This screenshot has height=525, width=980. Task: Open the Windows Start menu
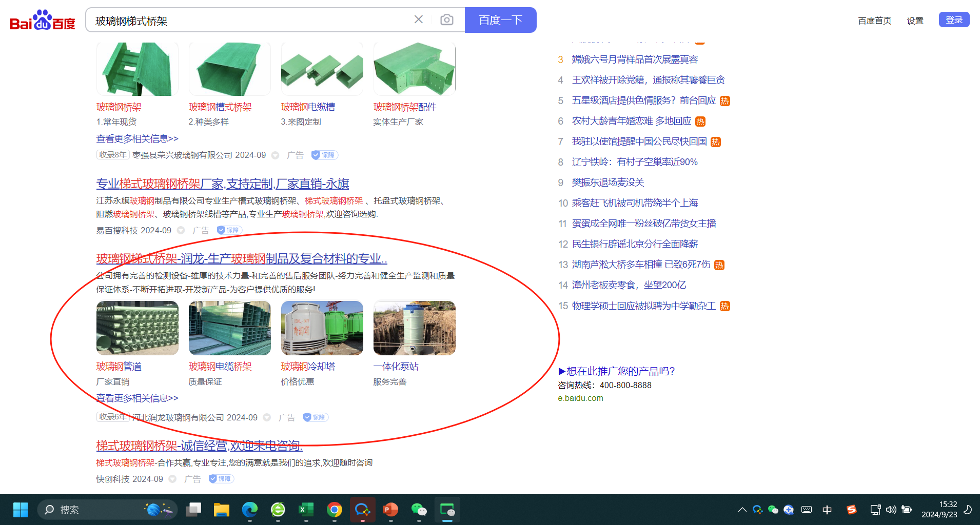(21, 510)
